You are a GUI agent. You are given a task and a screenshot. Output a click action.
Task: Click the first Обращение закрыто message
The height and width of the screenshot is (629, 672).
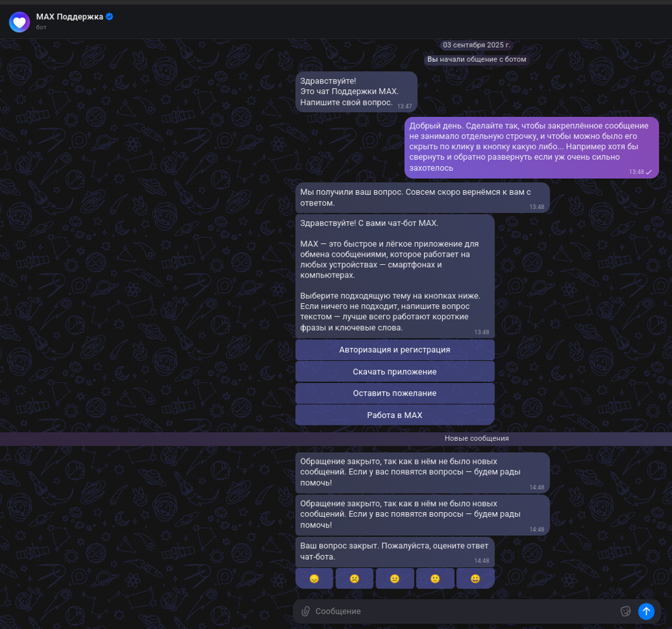(422, 472)
